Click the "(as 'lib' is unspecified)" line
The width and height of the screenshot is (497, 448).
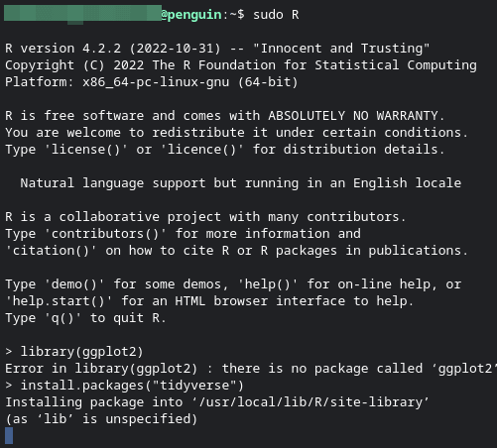tap(101, 419)
